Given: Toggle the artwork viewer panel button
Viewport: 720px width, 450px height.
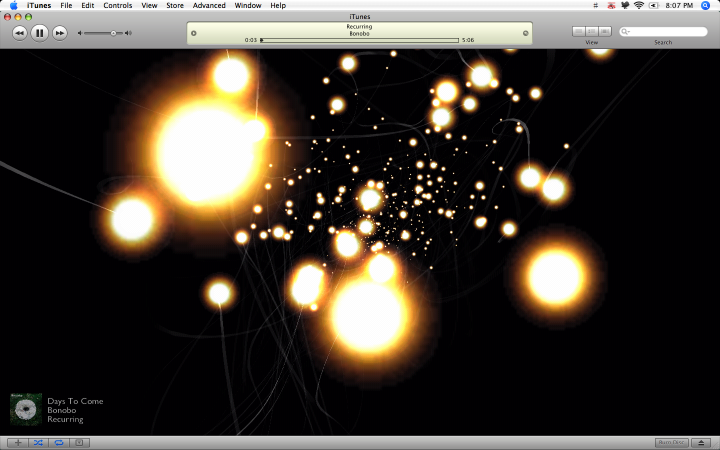Looking at the screenshot, I should click(x=79, y=443).
